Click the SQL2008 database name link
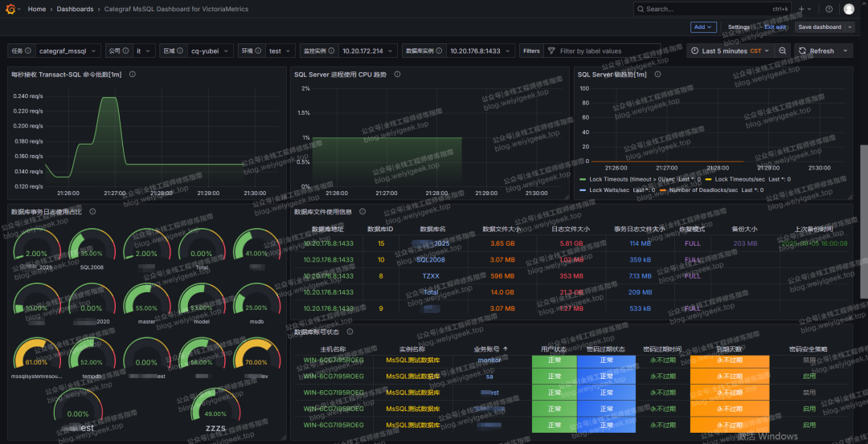This screenshot has width=868, height=444. tap(431, 259)
